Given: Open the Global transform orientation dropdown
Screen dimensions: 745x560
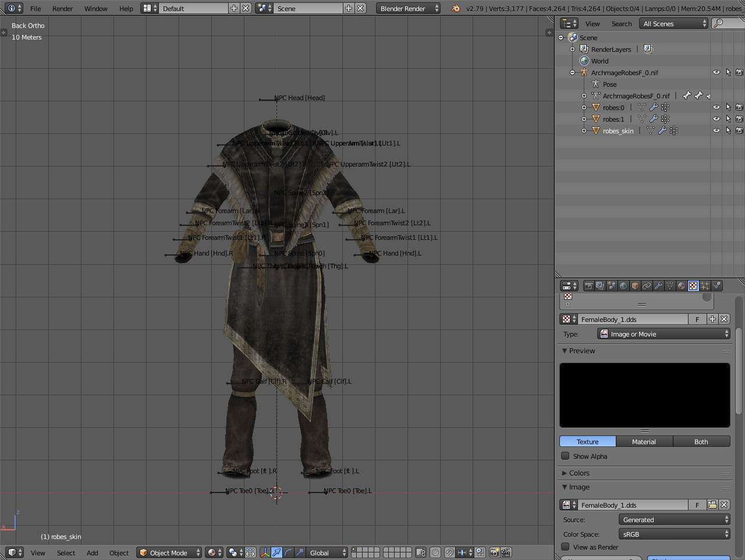Looking at the screenshot, I should click(327, 552).
